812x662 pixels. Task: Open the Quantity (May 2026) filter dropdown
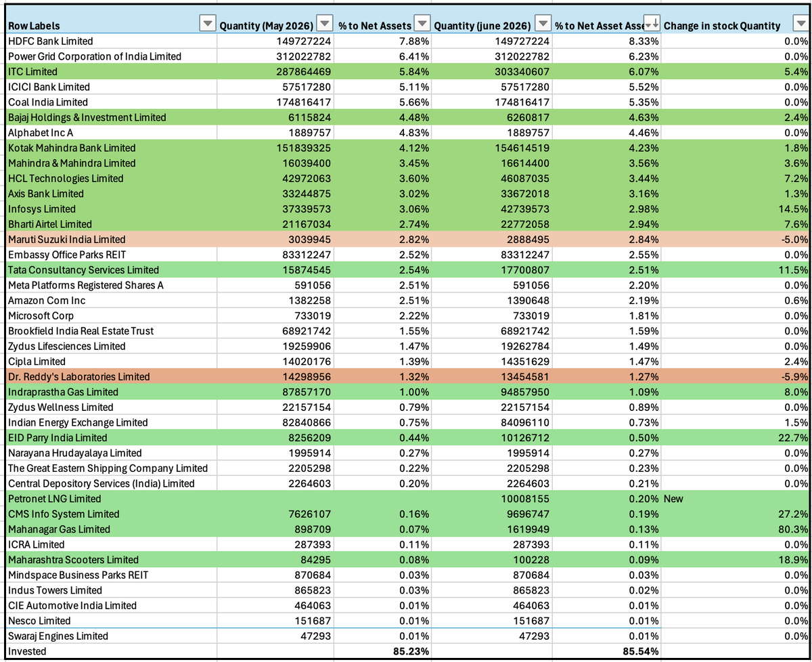click(x=325, y=25)
